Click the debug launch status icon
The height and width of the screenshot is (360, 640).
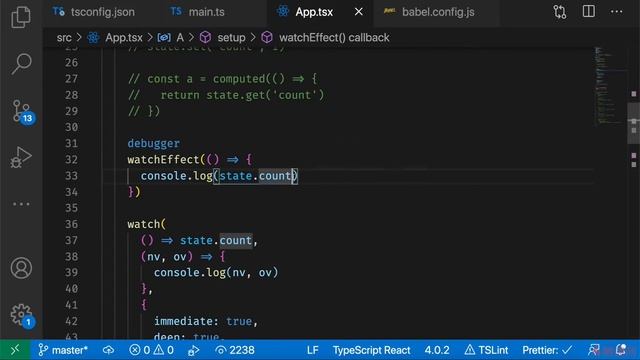click(193, 350)
